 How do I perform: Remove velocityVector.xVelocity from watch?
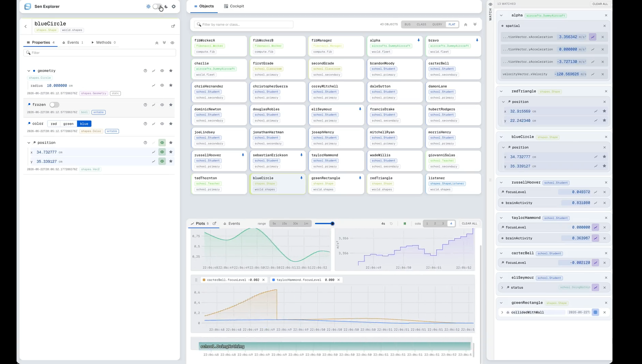(x=603, y=74)
